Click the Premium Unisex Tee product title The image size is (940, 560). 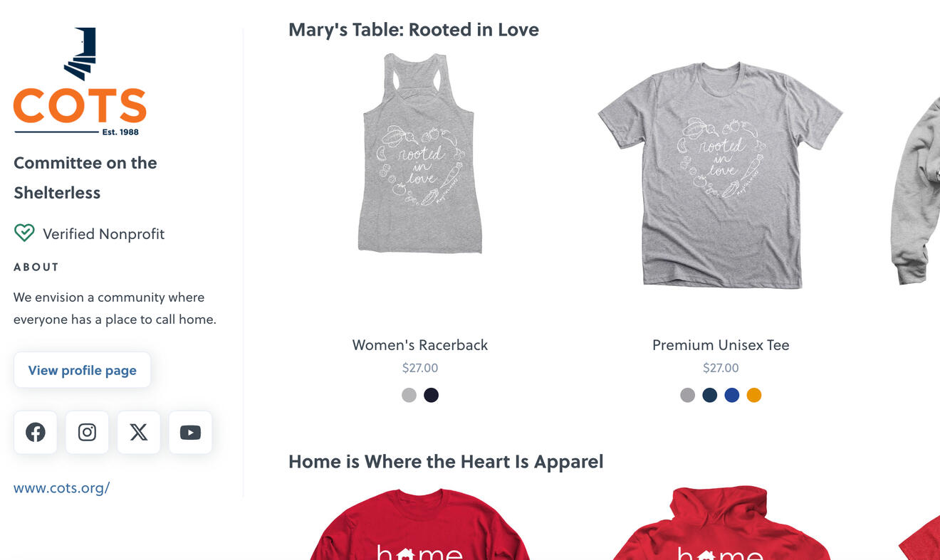pos(721,345)
